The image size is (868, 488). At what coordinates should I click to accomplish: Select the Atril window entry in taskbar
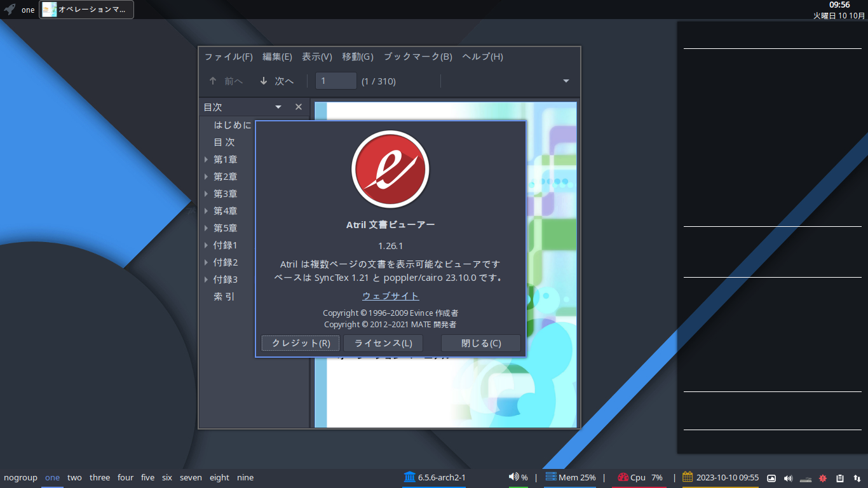pos(86,10)
